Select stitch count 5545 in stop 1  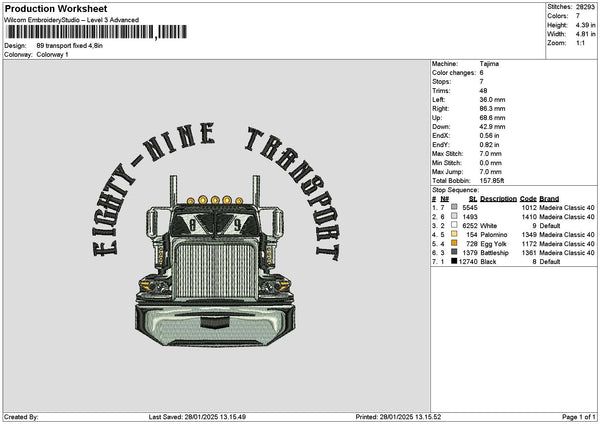[x=470, y=208]
